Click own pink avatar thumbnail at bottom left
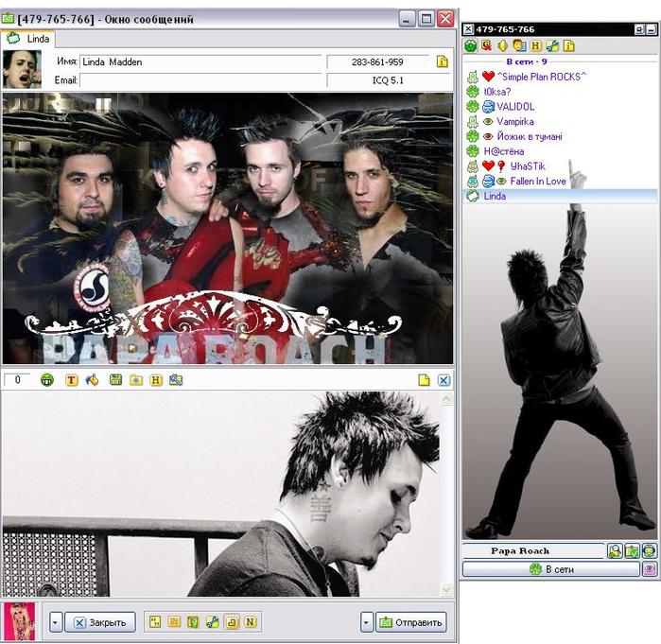Screen dimensions: 661x644 coord(19,621)
